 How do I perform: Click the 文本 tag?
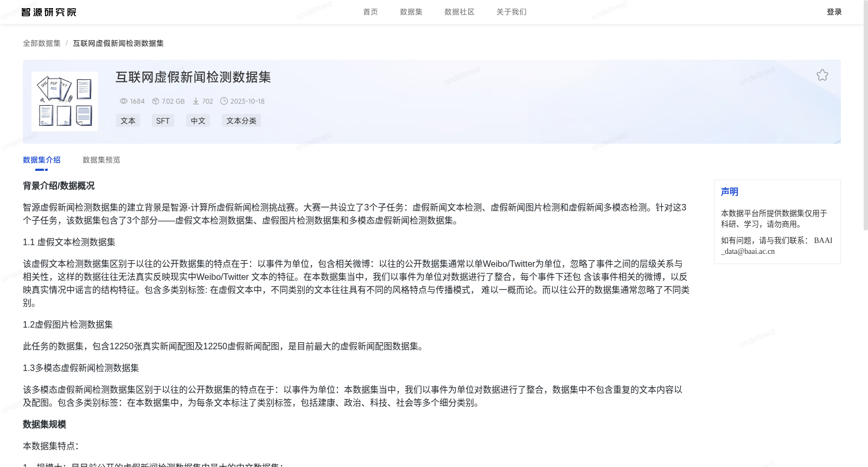pos(128,120)
